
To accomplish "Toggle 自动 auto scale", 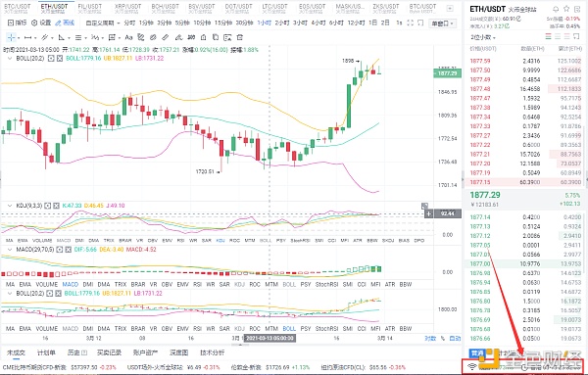I will pyautogui.click(x=455, y=339).
